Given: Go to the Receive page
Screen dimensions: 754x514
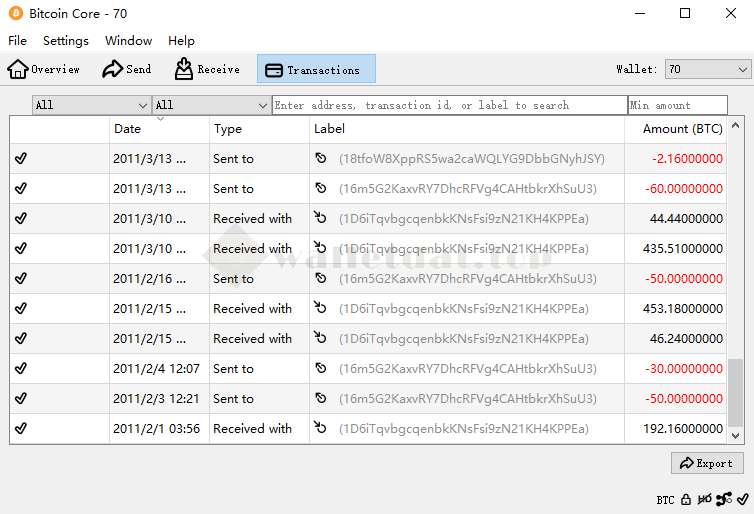Looking at the screenshot, I should pyautogui.click(x=207, y=69).
